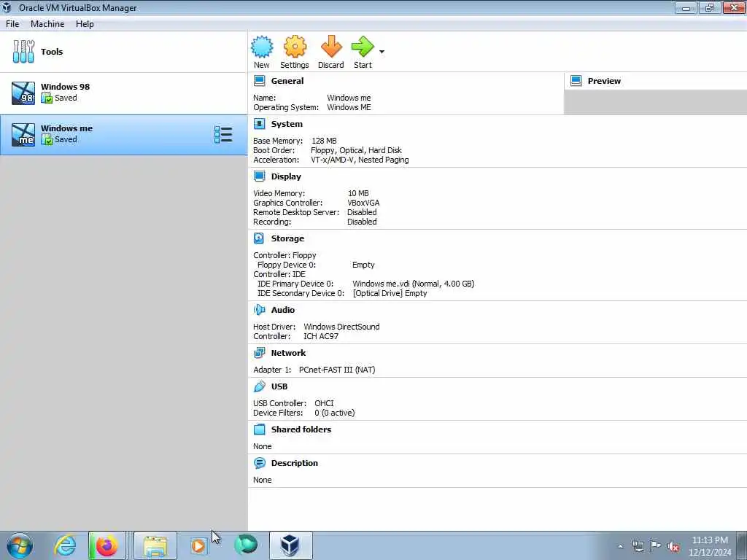Click the USB section plug icon
The image size is (747, 560).
259,386
